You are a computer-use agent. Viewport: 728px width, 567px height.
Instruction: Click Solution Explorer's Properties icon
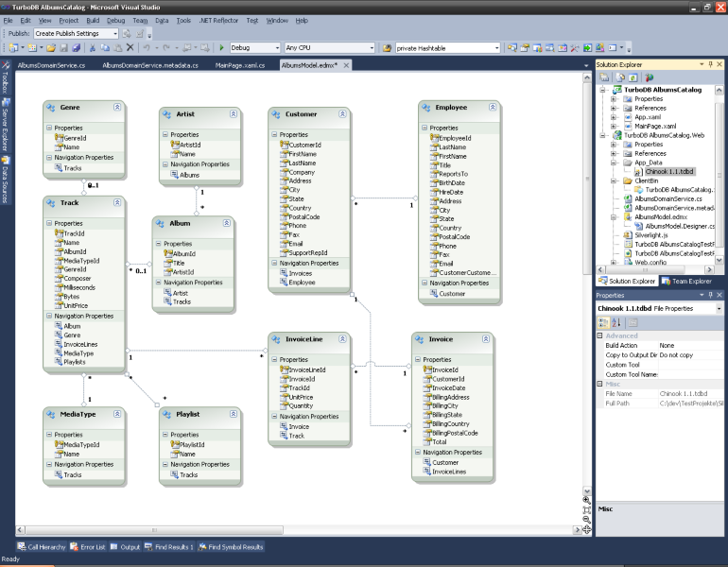(x=604, y=77)
